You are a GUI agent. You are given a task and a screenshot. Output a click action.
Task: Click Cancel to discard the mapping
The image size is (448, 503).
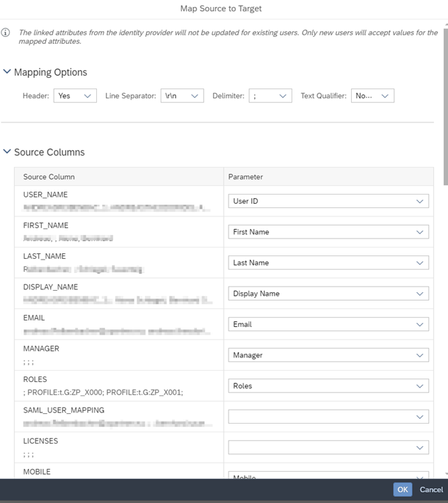click(431, 490)
